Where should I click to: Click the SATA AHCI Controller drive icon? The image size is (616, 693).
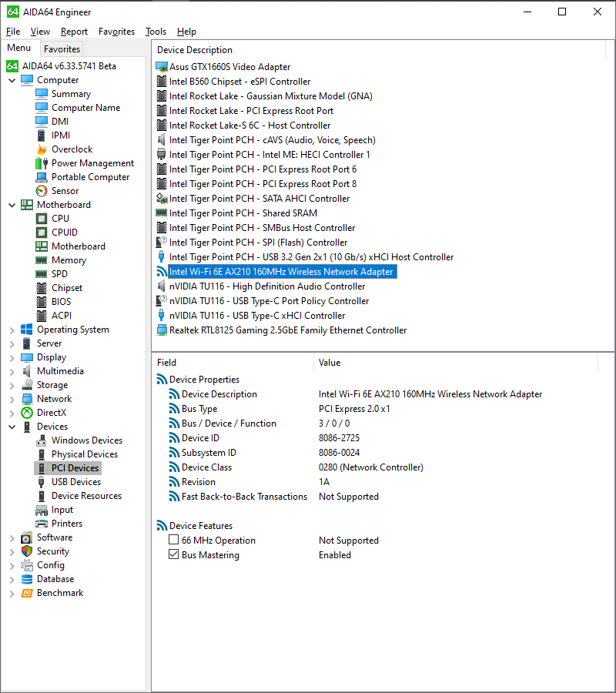(162, 199)
